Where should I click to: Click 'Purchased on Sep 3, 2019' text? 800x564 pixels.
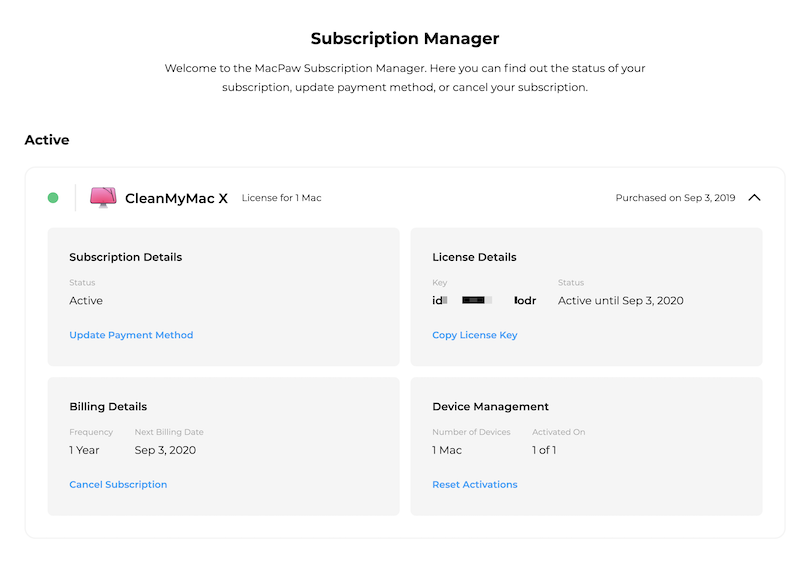click(x=676, y=198)
